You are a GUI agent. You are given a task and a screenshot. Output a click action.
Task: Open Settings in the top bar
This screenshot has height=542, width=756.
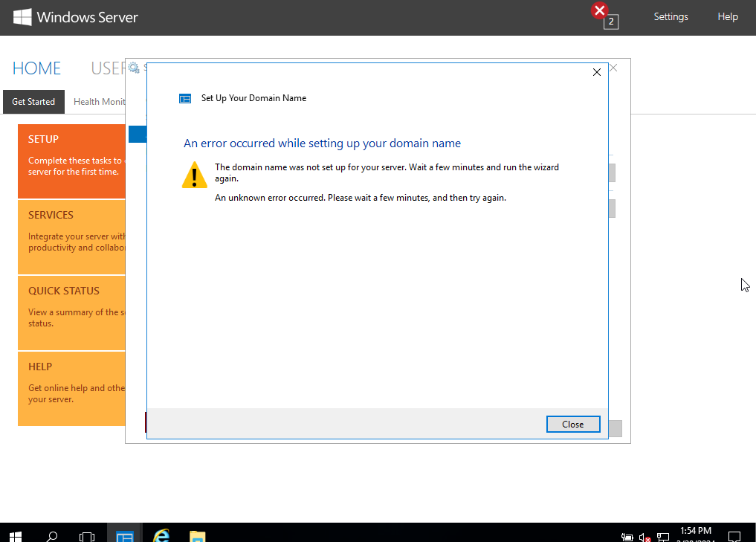671,17
